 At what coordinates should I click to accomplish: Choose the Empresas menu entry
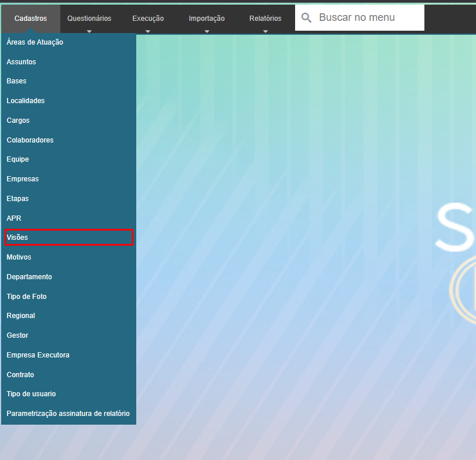23,179
